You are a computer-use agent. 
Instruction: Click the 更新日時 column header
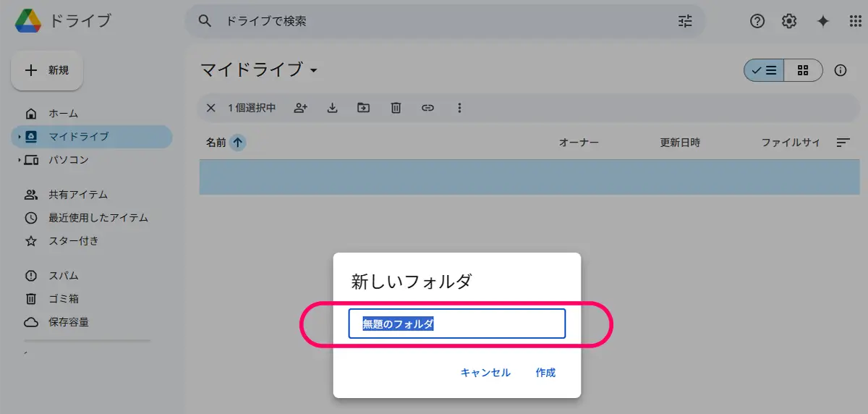tap(680, 143)
